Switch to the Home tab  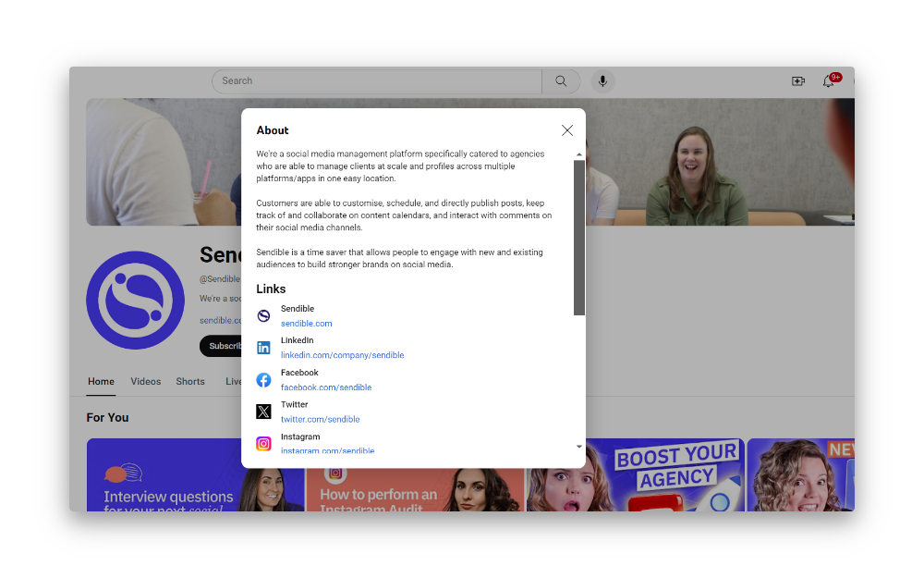point(102,382)
